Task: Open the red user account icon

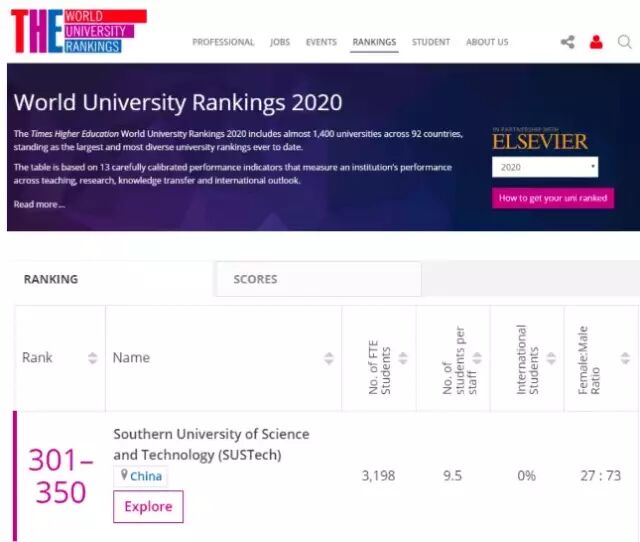Action: (596, 42)
